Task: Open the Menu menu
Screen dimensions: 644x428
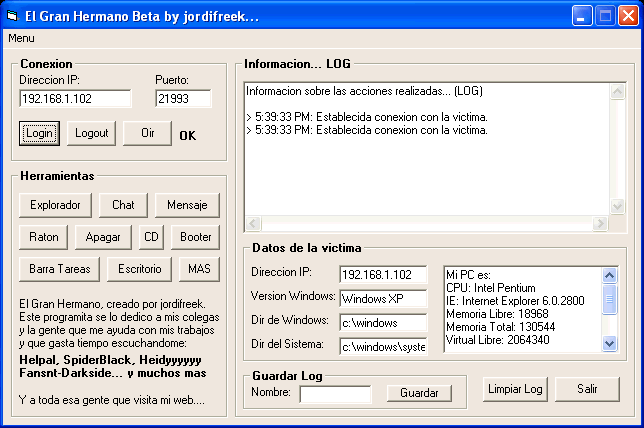Action: tap(21, 38)
